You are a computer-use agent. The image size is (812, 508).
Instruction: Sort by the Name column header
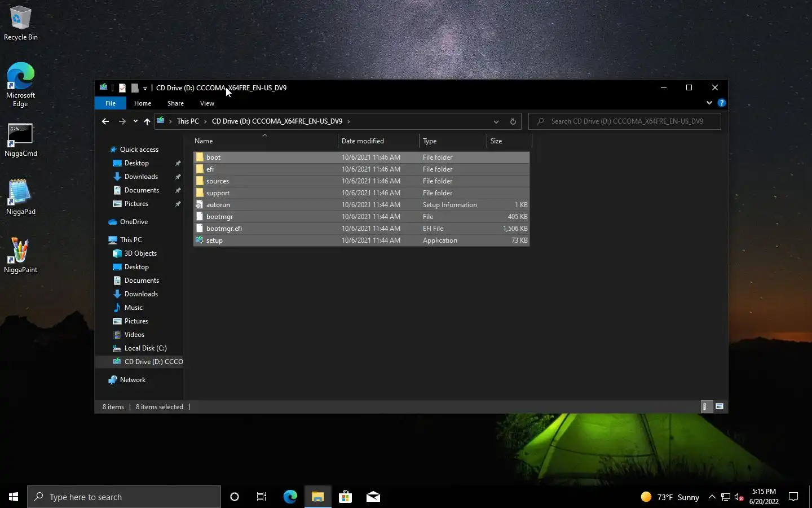coord(265,141)
